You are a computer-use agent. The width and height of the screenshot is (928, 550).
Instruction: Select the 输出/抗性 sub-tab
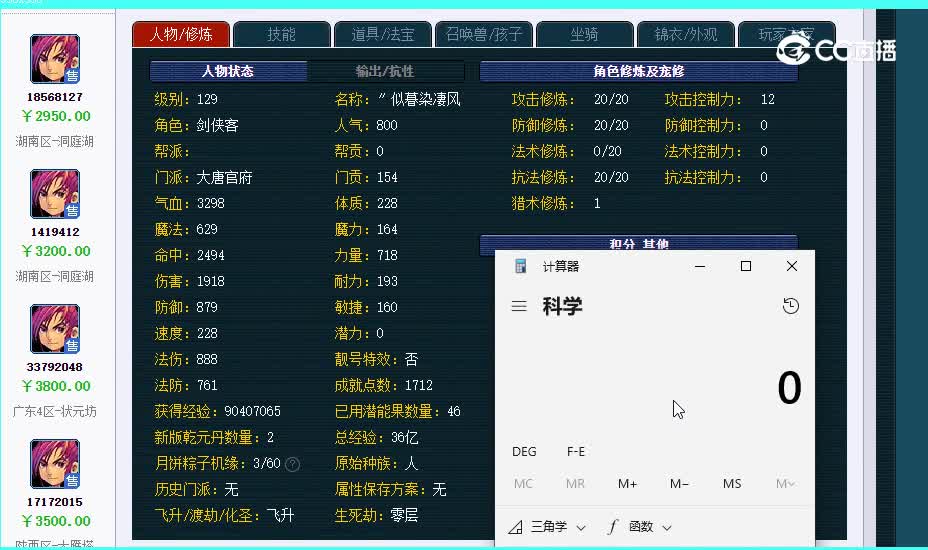coord(385,71)
